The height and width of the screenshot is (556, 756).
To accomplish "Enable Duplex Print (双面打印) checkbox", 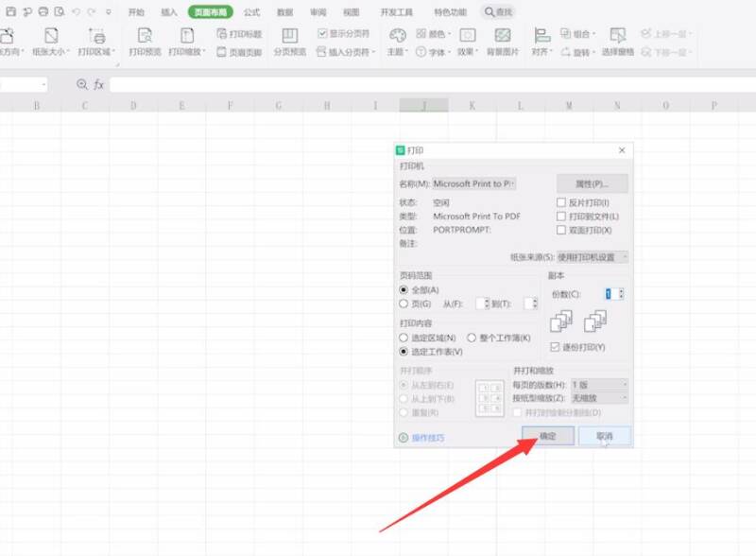I will (x=561, y=230).
